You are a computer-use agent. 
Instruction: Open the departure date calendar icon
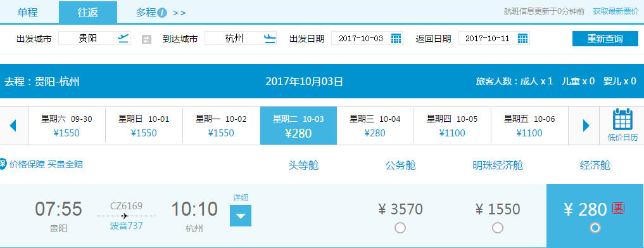[396, 39]
